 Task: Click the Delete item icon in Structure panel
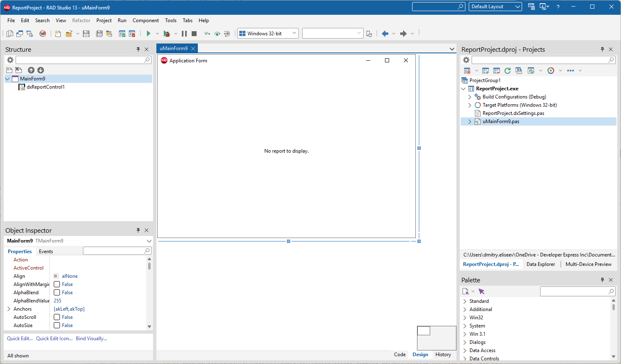point(18,70)
